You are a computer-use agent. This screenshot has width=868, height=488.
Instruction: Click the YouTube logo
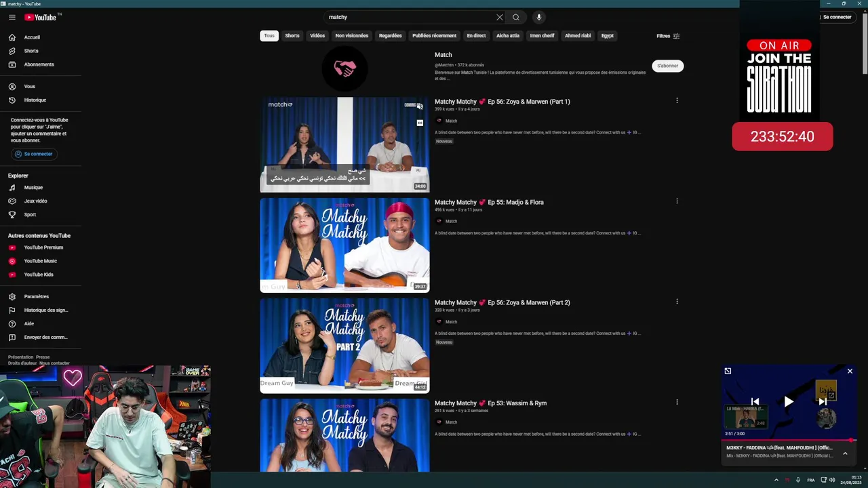coord(42,17)
